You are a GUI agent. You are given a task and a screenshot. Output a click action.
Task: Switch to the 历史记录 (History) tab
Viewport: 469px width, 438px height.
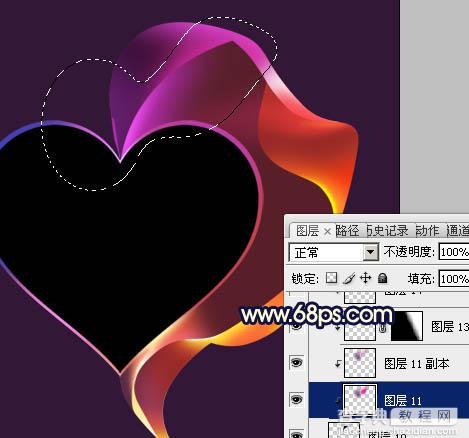click(x=388, y=231)
